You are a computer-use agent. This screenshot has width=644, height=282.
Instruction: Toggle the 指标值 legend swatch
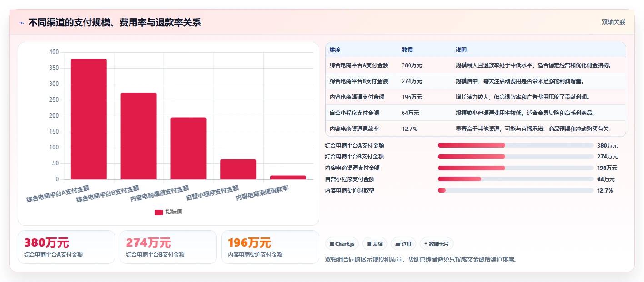(x=159, y=212)
